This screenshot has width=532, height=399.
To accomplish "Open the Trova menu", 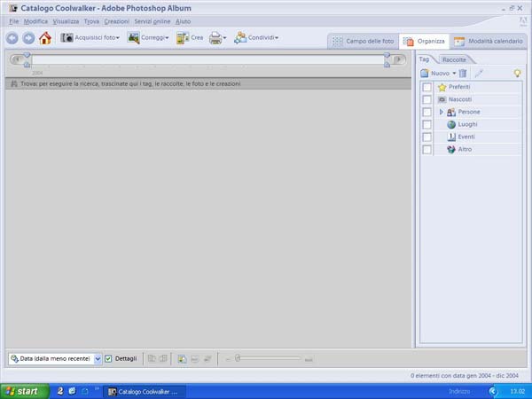I will (91, 21).
